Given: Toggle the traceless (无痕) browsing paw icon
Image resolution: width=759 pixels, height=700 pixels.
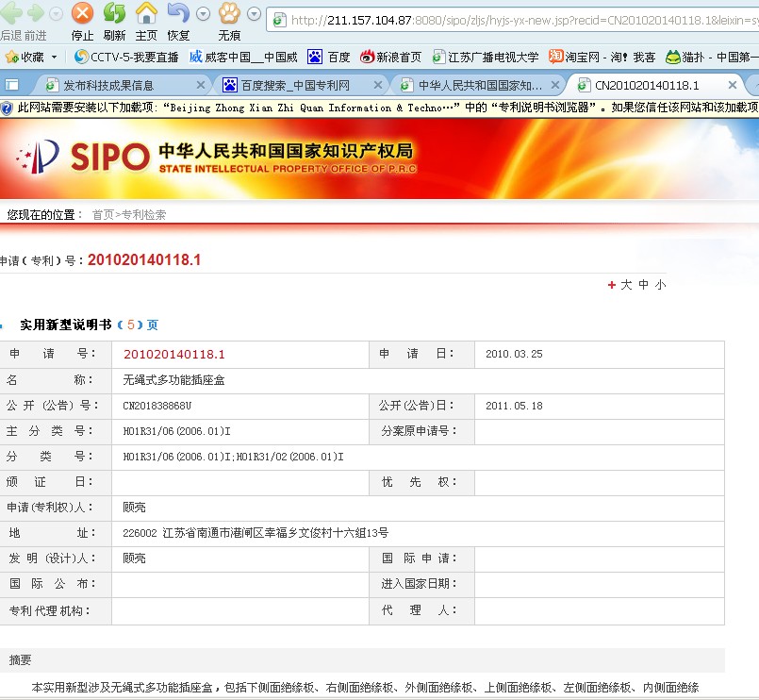Looking at the screenshot, I should 229,14.
